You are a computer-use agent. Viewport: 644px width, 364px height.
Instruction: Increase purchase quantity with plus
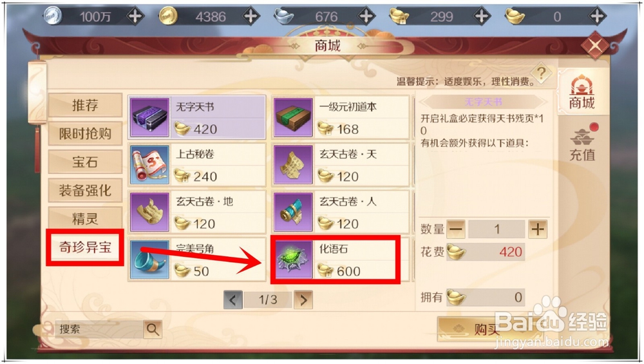[x=538, y=229]
